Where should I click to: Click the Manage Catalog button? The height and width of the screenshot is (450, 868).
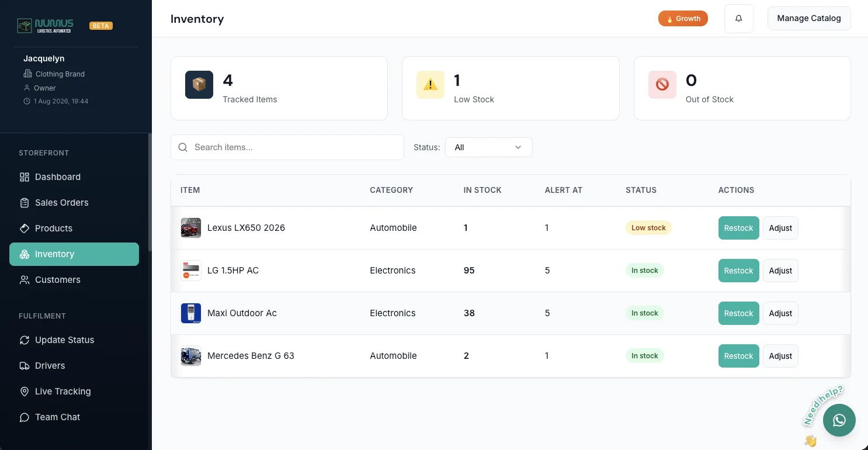click(x=809, y=18)
